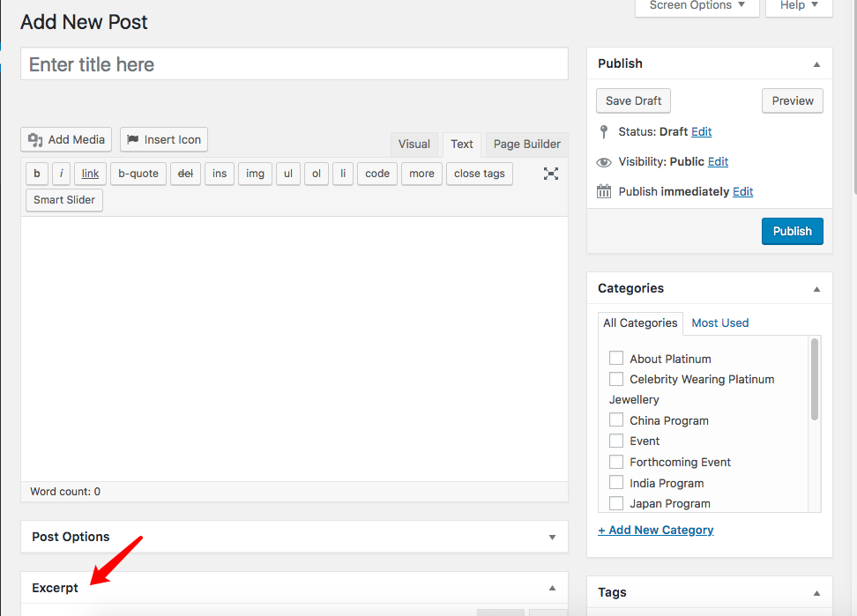Expand the Post Options panel

point(552,538)
